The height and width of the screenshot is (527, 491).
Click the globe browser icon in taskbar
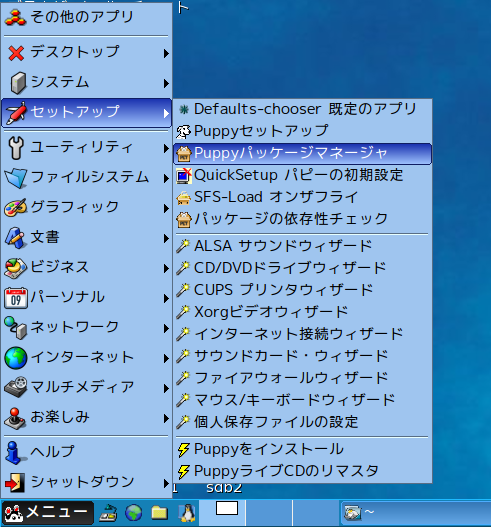[133, 513]
